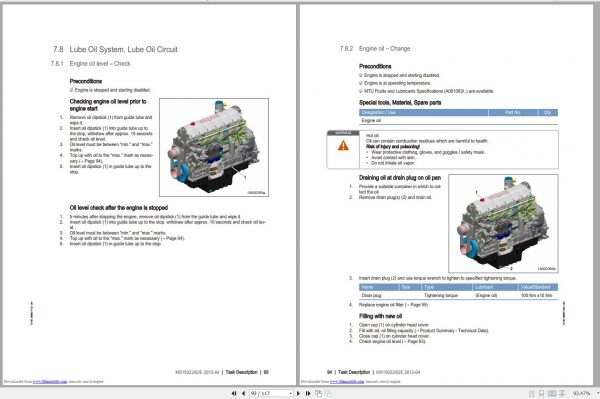
Task: Click heading 7.8 Lube Oil System, Lube Oil Circuit
Action: (x=115, y=49)
